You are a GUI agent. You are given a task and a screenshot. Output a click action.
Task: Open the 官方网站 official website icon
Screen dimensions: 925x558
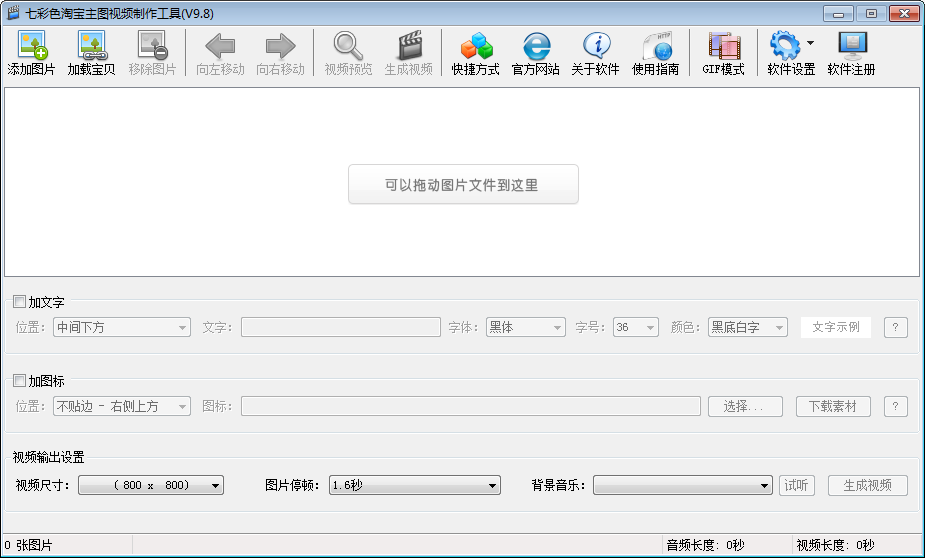[536, 53]
